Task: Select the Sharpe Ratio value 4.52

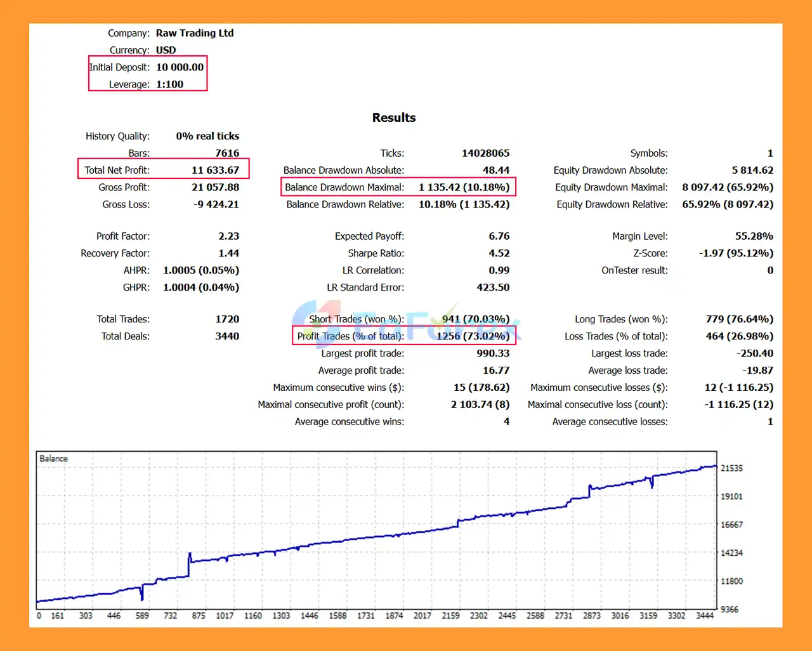Action: [x=499, y=253]
